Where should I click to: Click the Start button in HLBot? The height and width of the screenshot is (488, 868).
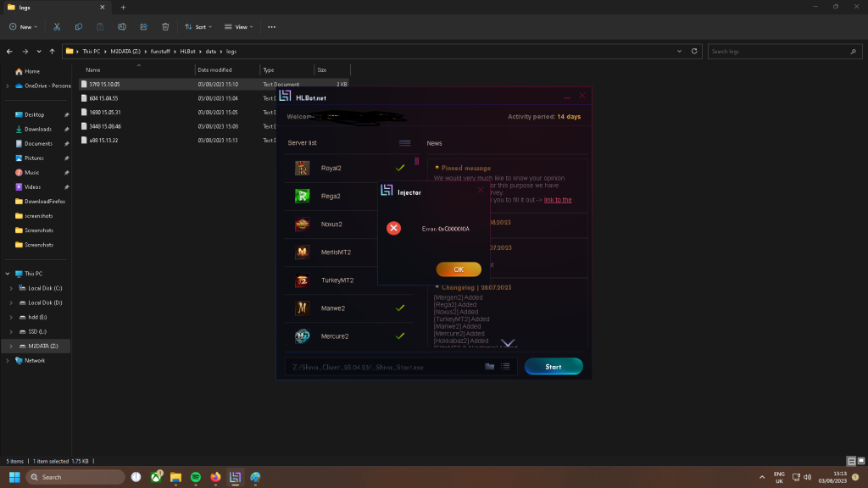553,367
